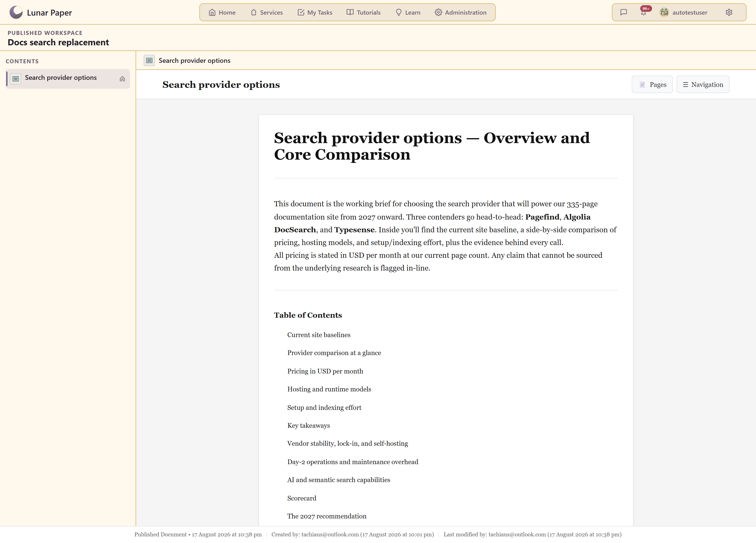Jump to Scorecard section
756x543 pixels.
(302, 498)
